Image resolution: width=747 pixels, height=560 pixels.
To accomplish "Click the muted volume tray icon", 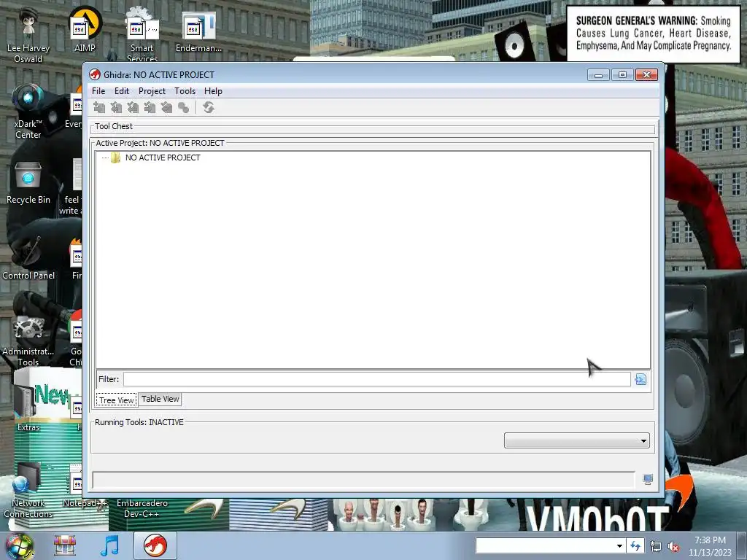I will pyautogui.click(x=673, y=547).
